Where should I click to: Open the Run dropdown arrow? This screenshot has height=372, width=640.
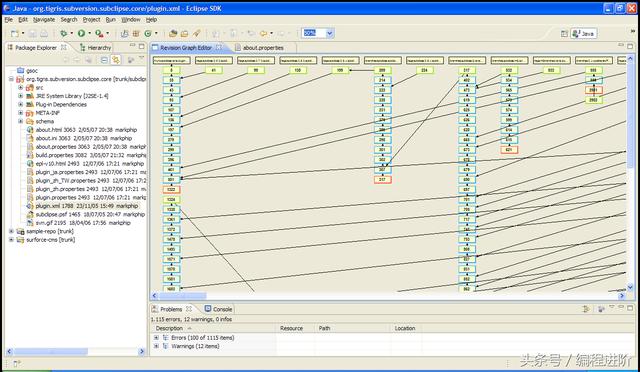coord(89,33)
